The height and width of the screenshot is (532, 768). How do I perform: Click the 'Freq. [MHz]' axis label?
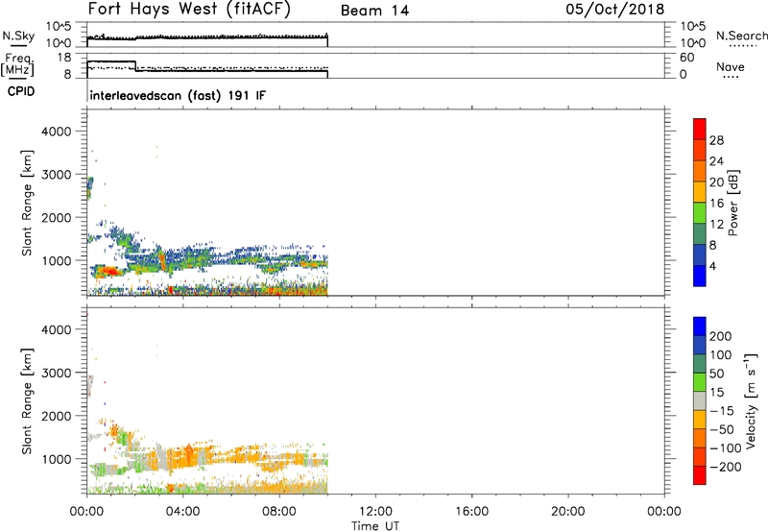click(17, 64)
